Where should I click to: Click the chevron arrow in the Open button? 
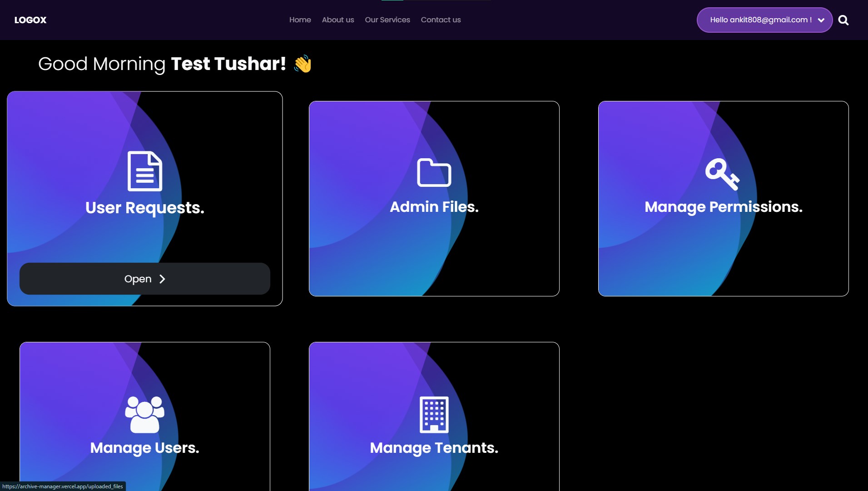tap(162, 279)
